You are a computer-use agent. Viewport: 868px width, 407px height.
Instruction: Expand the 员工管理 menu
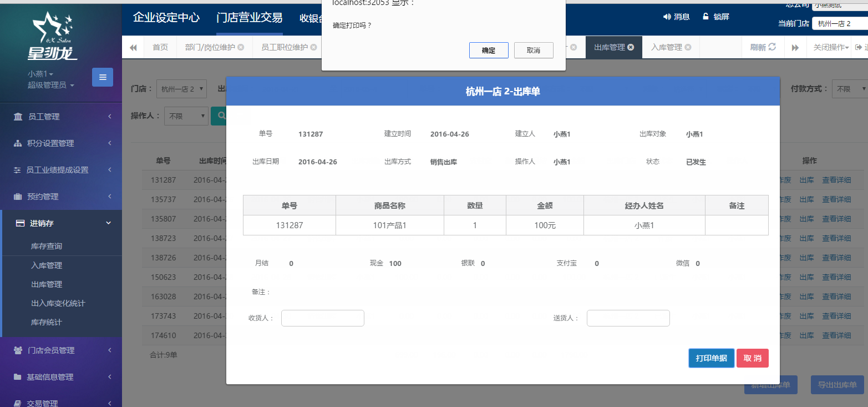point(110,117)
